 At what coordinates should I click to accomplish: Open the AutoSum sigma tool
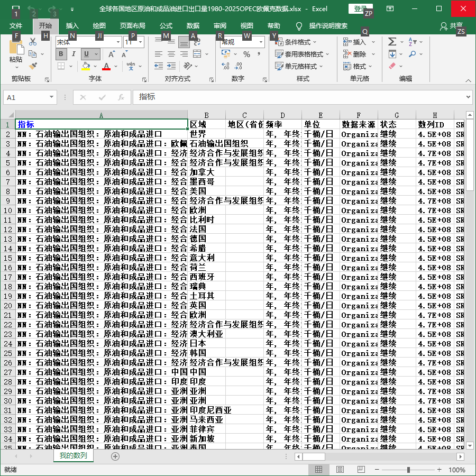392,42
